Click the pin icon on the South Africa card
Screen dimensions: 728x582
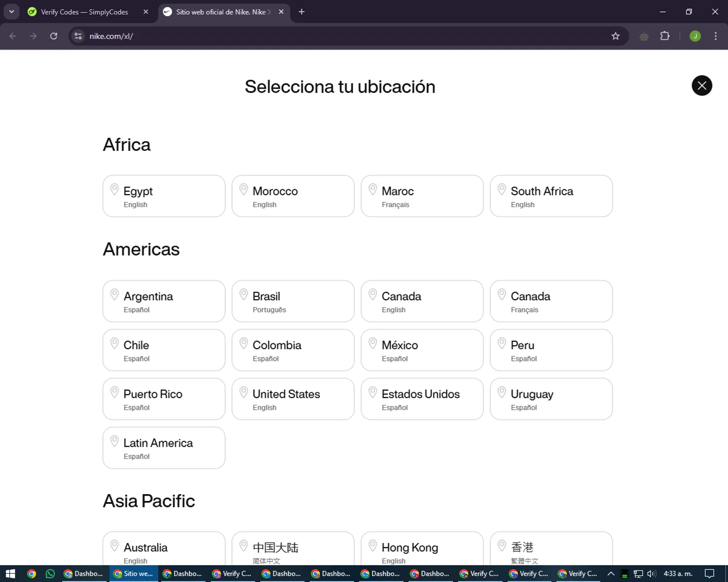(502, 189)
